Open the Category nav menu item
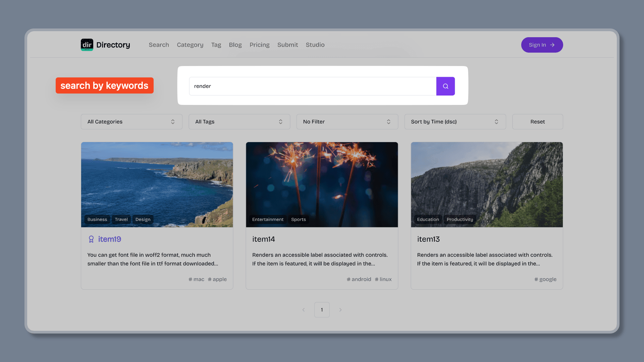Screen dimensions: 644x362 (190, 45)
